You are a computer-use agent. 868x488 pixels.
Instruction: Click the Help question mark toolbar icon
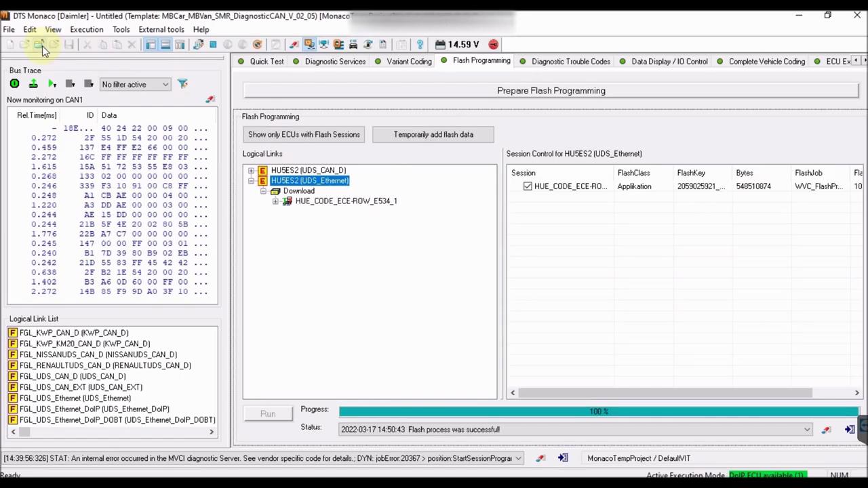pos(420,45)
